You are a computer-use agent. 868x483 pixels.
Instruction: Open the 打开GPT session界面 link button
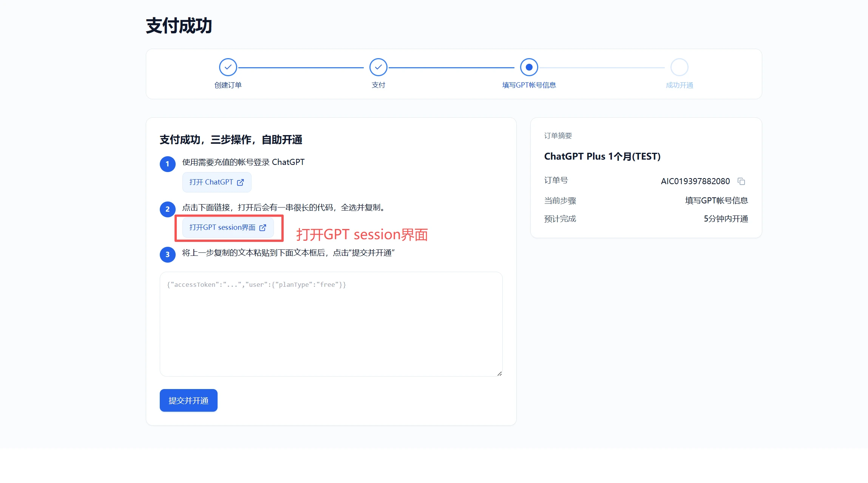228,228
